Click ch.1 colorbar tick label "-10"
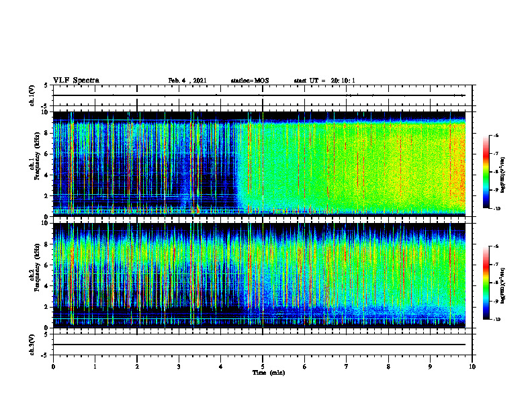 (496, 208)
